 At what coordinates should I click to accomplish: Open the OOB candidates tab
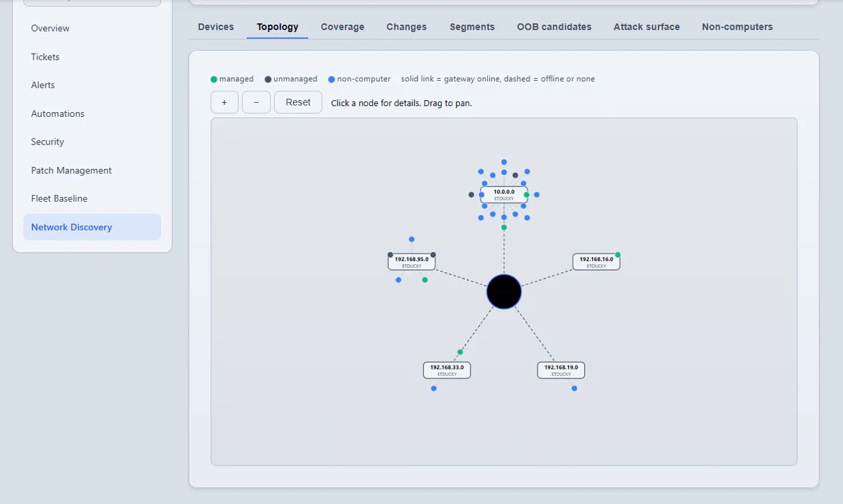click(554, 27)
